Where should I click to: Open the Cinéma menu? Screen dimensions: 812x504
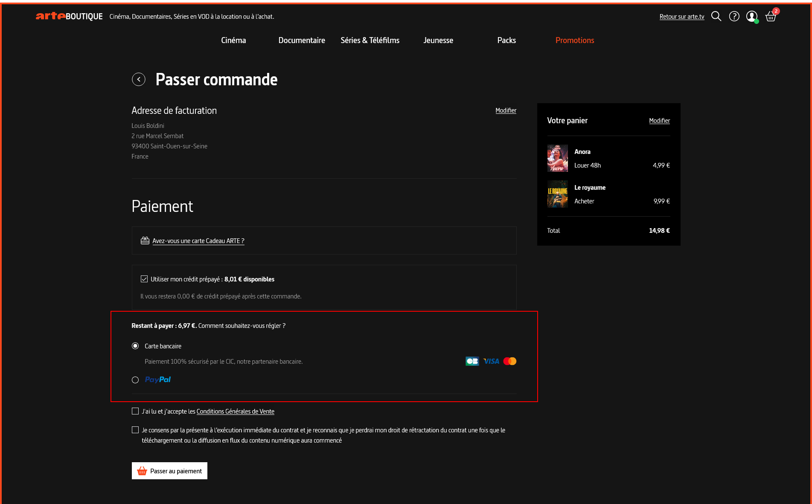233,40
